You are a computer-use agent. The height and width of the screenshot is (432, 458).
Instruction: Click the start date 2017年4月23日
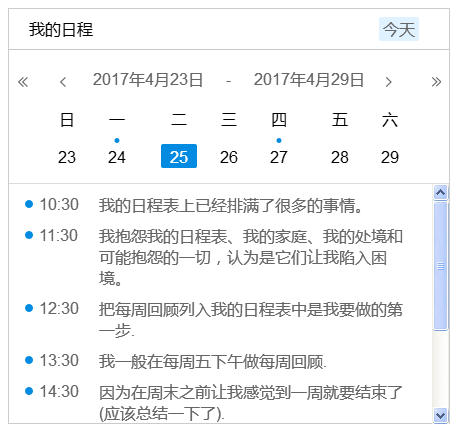coord(148,80)
